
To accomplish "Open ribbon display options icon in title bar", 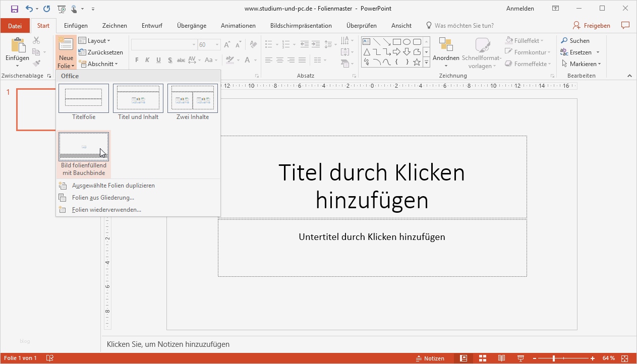I will (x=555, y=9).
